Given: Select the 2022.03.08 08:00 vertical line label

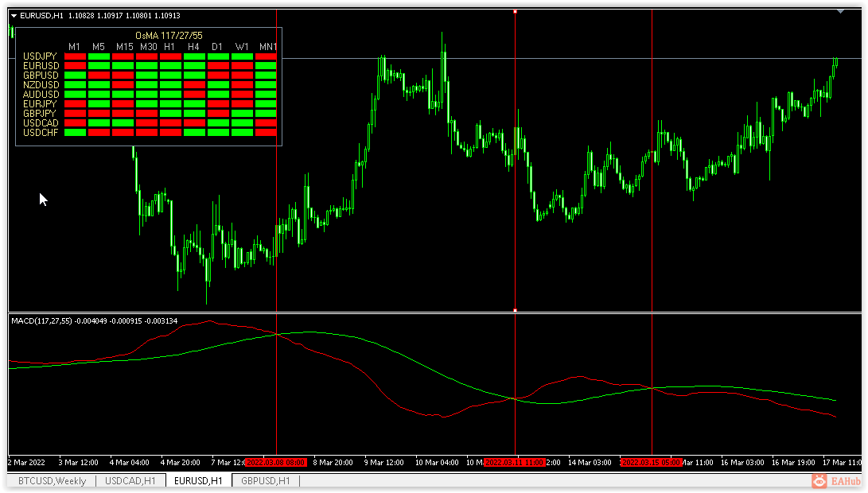Looking at the screenshot, I should pos(276,463).
